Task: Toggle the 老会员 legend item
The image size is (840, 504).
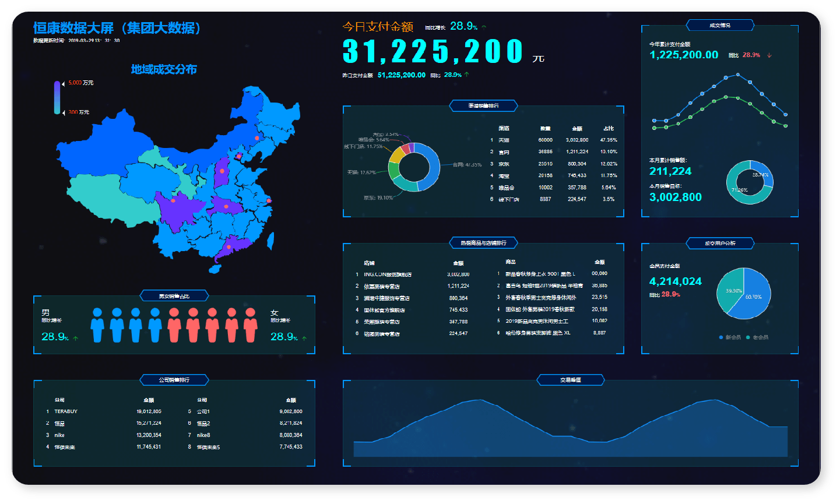Action: pos(757,337)
